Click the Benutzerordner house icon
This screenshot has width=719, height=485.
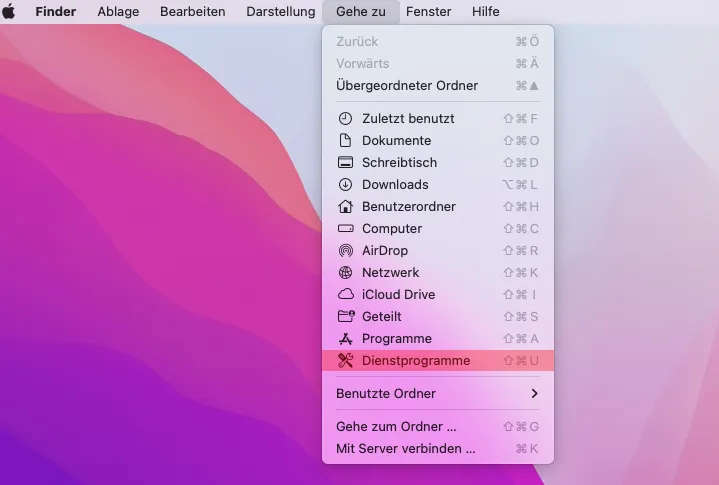pos(345,207)
